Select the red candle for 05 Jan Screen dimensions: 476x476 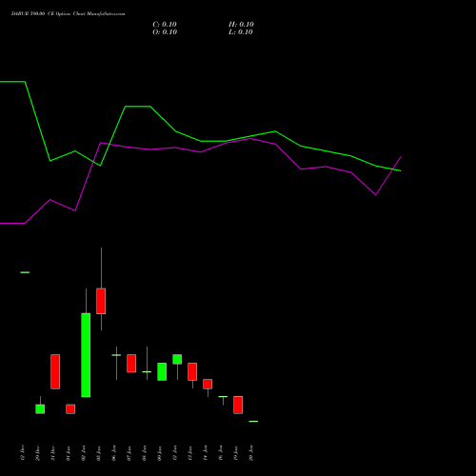(x=101, y=301)
